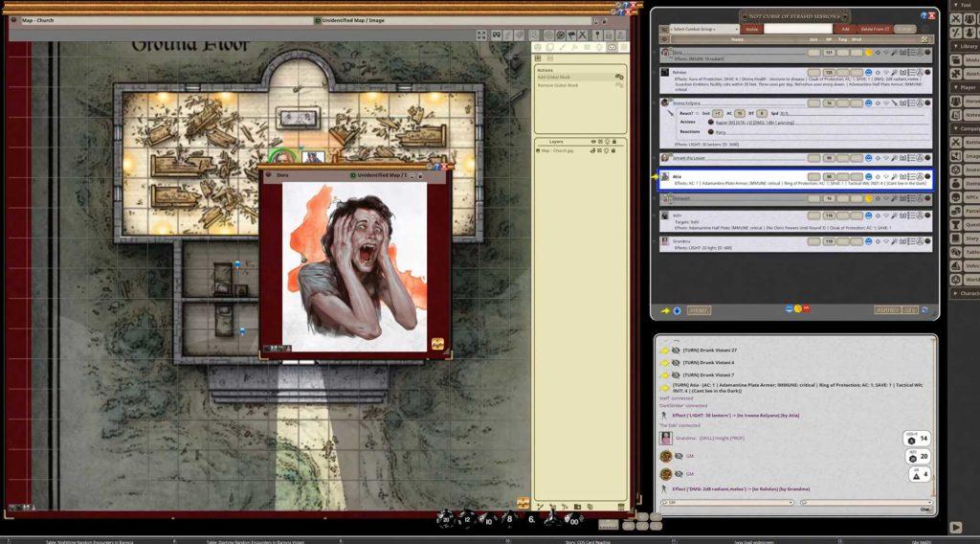Click the pin icon in map toolbar

tap(597, 35)
